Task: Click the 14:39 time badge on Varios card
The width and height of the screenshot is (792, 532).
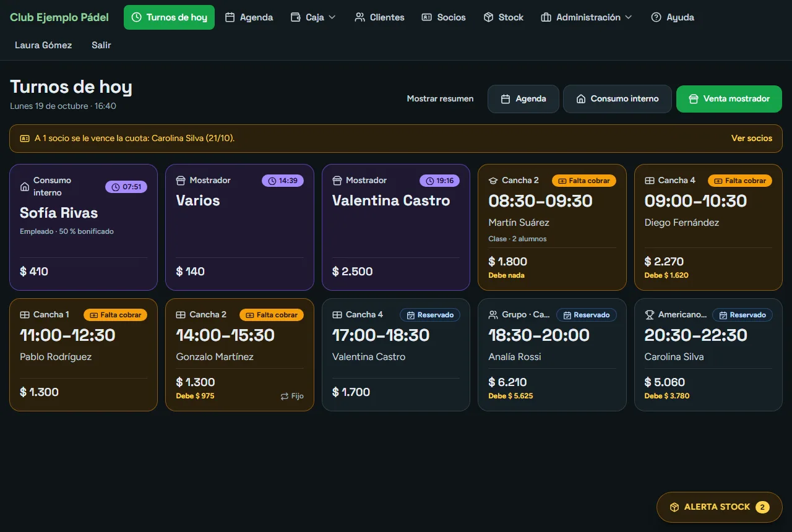Action: [283, 181]
